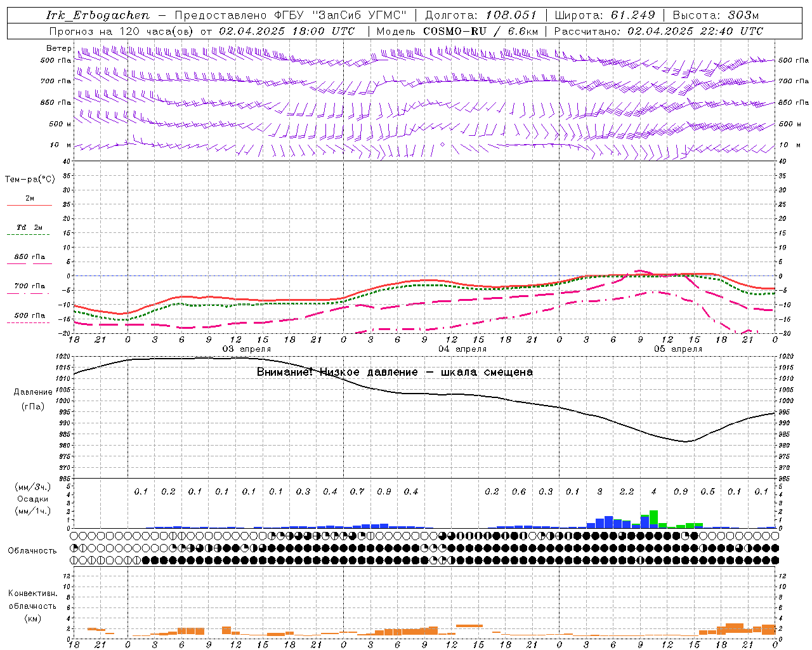Select the model name 'COSMO-RU / 6.6км'

click(481, 31)
